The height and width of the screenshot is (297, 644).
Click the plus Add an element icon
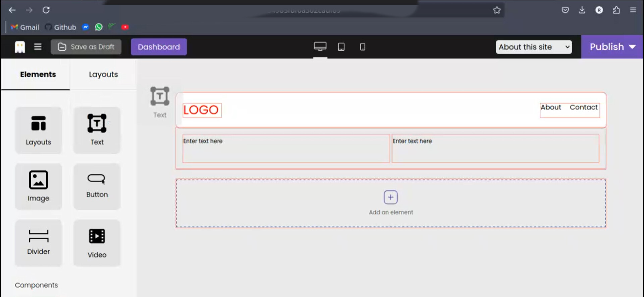(x=391, y=197)
